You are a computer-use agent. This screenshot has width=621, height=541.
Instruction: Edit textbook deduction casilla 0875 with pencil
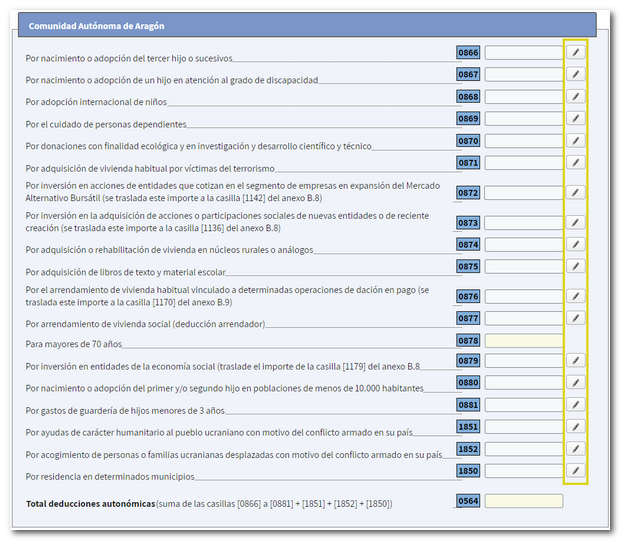(x=575, y=266)
